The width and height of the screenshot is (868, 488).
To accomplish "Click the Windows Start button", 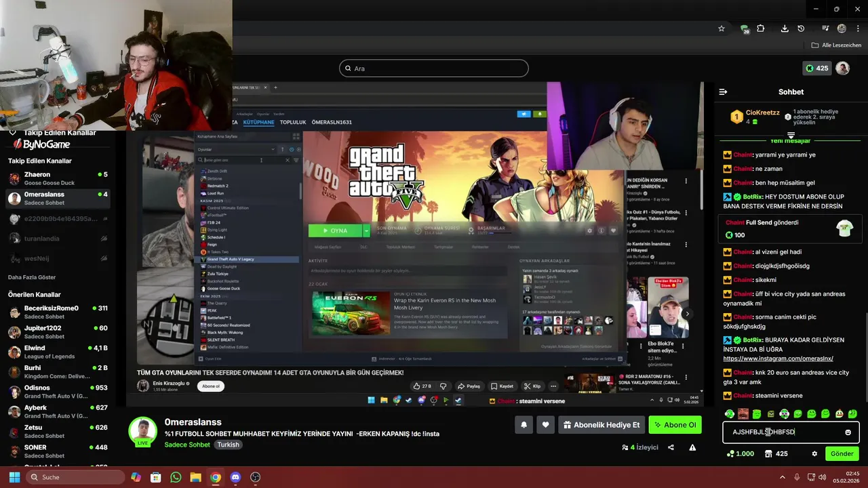I will pyautogui.click(x=13, y=477).
